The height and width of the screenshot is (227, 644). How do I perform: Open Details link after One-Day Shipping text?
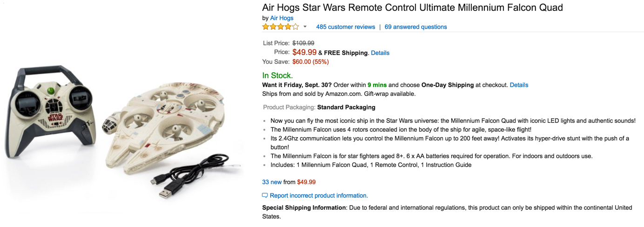click(x=519, y=85)
